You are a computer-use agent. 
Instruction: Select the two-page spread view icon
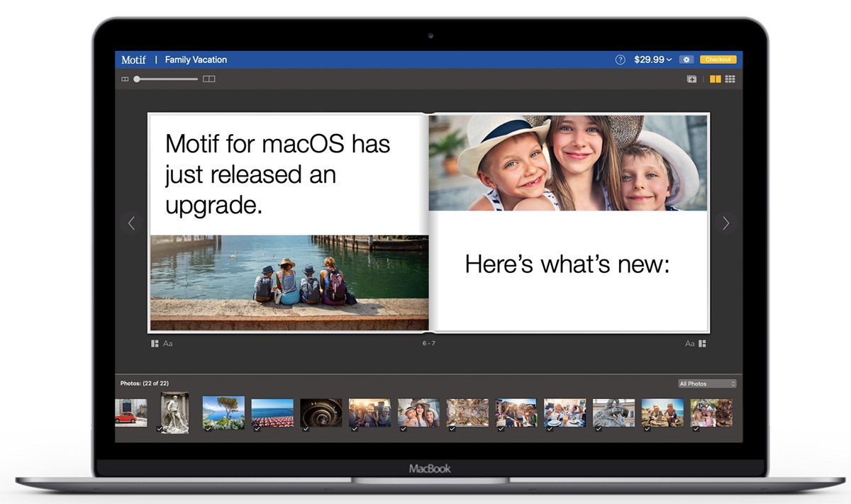[716, 79]
